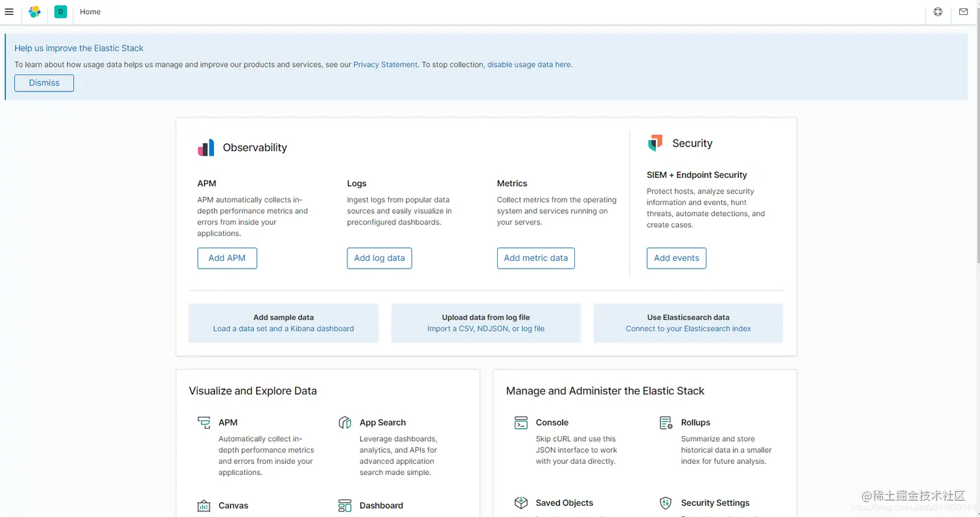Click the Canvas icon
This screenshot has height=517, width=980.
[x=204, y=506]
